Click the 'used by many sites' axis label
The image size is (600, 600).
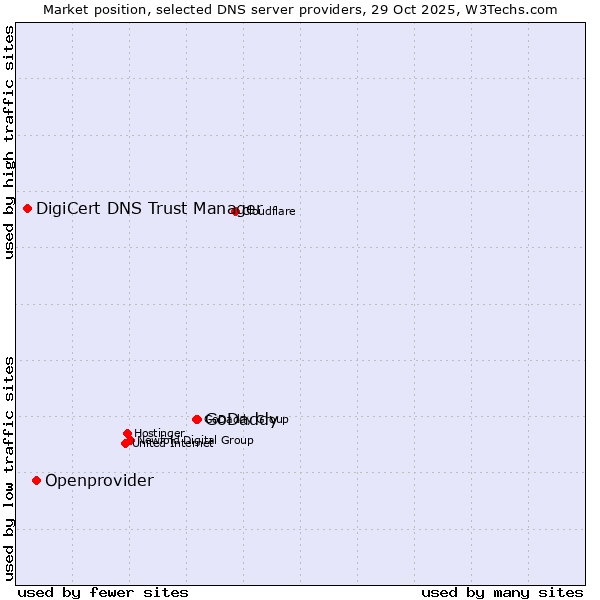(x=502, y=592)
